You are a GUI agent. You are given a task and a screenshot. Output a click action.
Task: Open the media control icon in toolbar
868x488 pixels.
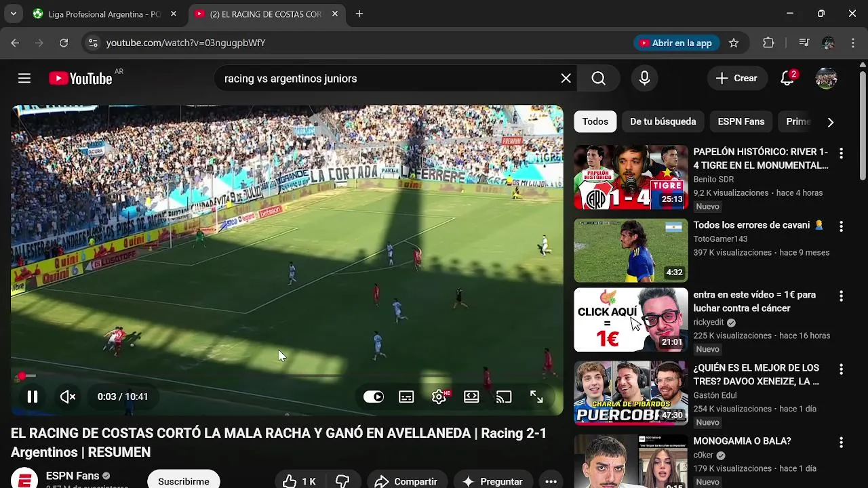[804, 43]
